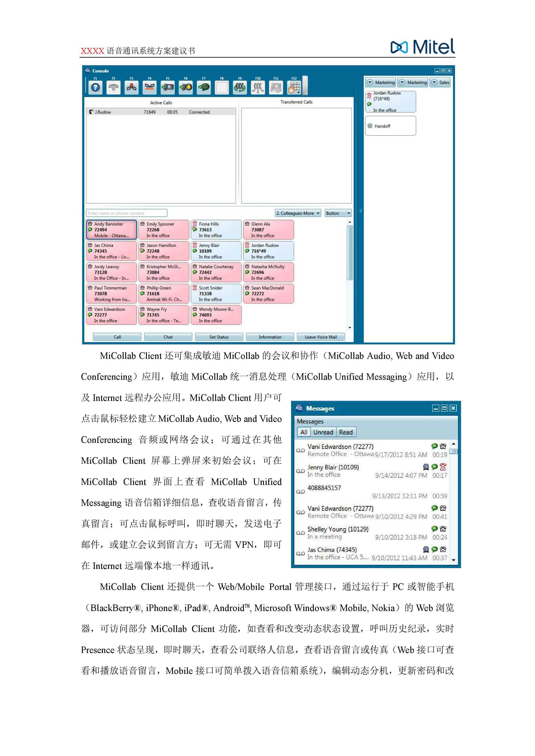Click Messages list scroll down arrow
The width and height of the screenshot is (535, 756).
(x=453, y=560)
